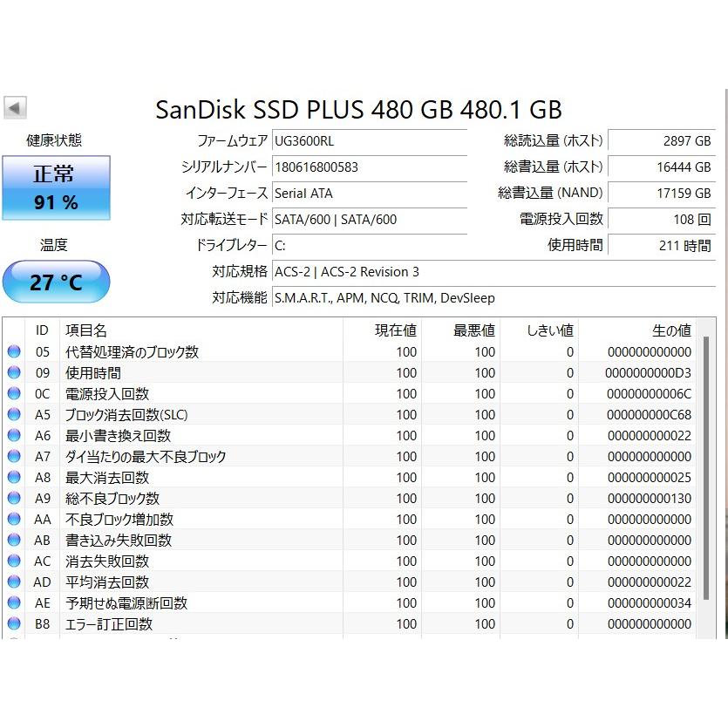Select the row 最大消去回数

[x=350, y=477]
